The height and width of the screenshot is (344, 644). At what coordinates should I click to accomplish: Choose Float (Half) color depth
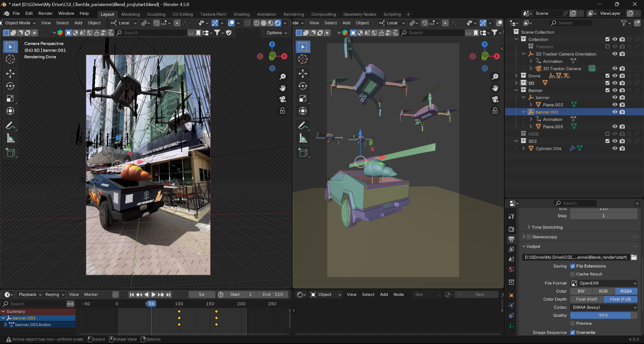(587, 299)
